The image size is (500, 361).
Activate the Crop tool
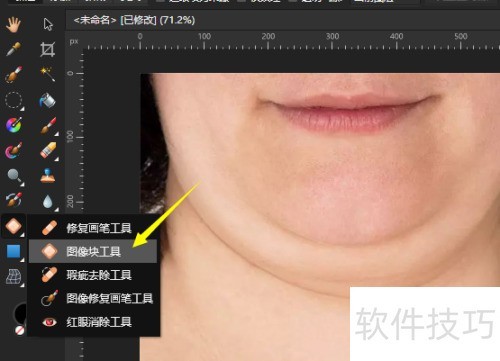48,49
